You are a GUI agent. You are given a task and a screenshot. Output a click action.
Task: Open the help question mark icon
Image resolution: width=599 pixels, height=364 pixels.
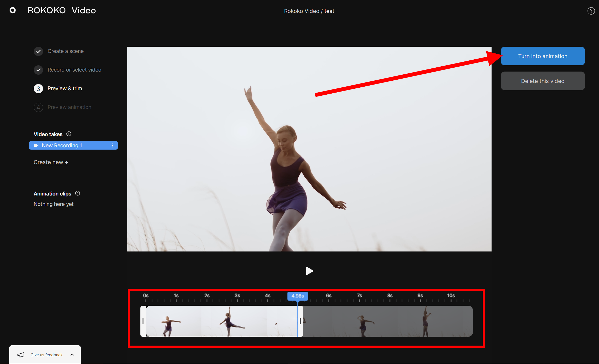591,11
